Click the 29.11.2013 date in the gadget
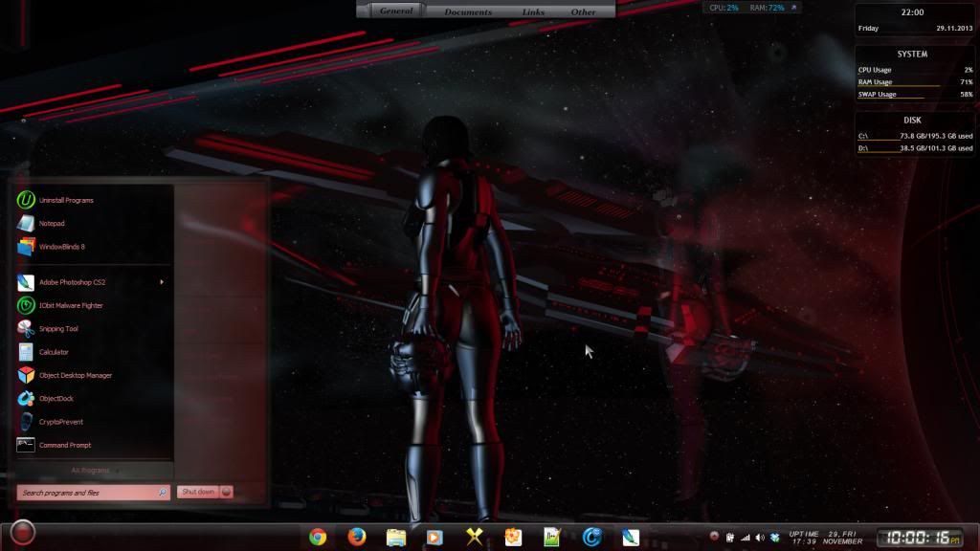The height and width of the screenshot is (551, 980). click(x=954, y=28)
